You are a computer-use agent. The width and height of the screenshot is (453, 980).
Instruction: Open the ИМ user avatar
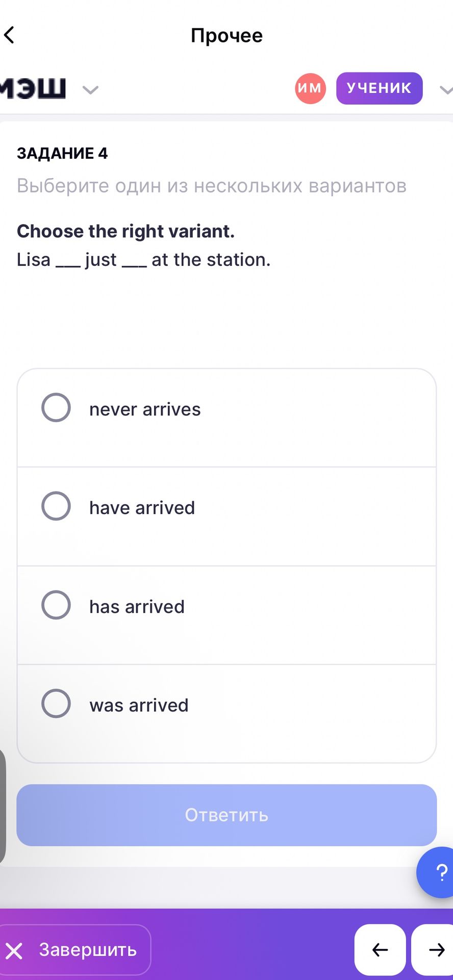click(x=310, y=88)
